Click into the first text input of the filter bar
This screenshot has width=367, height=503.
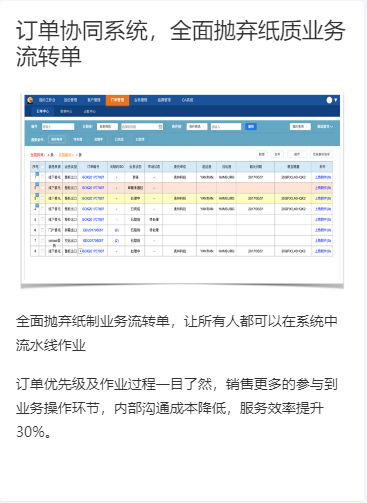[x=58, y=127]
